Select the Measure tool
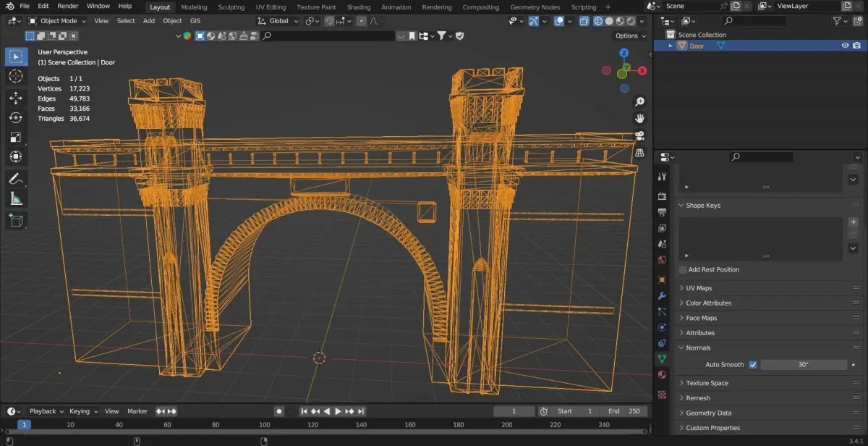 15,198
